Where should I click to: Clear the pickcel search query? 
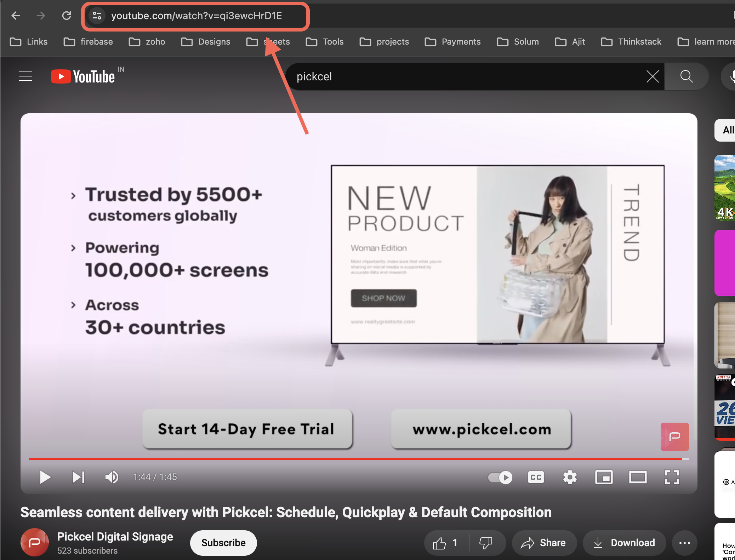(x=653, y=76)
